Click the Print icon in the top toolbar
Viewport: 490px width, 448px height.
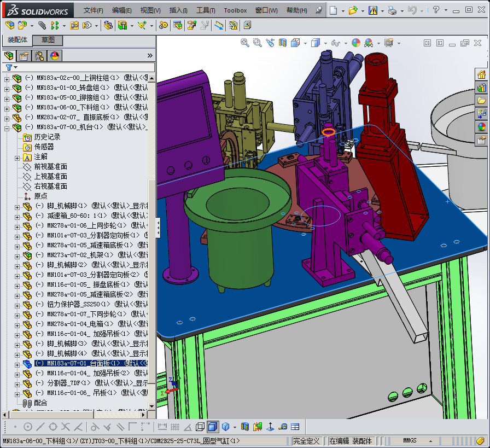[392, 10]
